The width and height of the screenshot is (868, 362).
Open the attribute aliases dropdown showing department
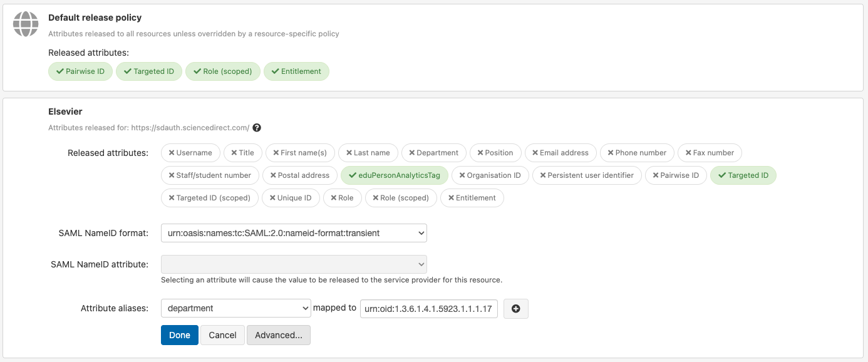(235, 308)
